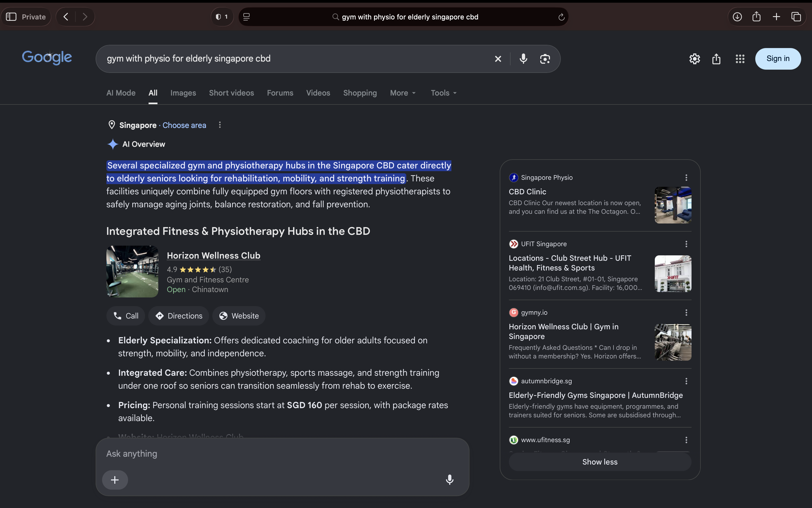Image resolution: width=812 pixels, height=508 pixels.
Task: Open Google quick settings gear
Action: pos(695,59)
